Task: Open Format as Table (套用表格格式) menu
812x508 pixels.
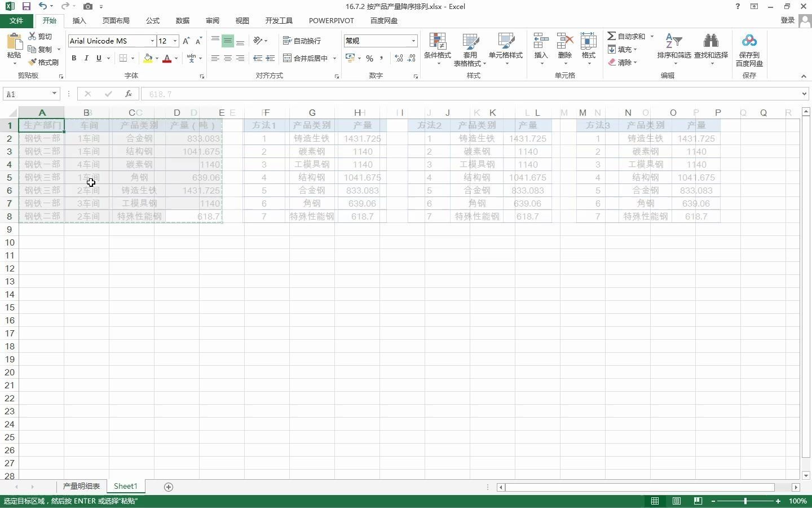Action: (470, 49)
